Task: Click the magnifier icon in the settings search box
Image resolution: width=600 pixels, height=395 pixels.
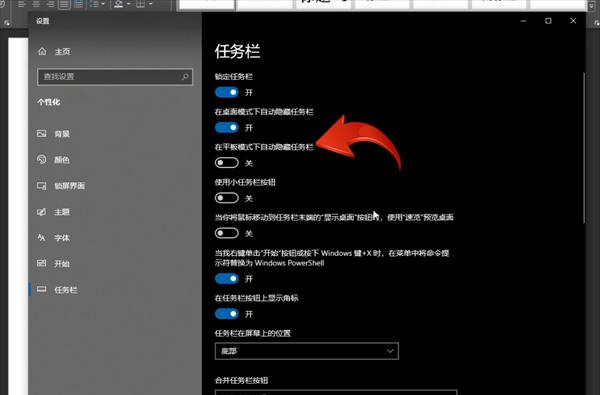Action: [x=185, y=77]
